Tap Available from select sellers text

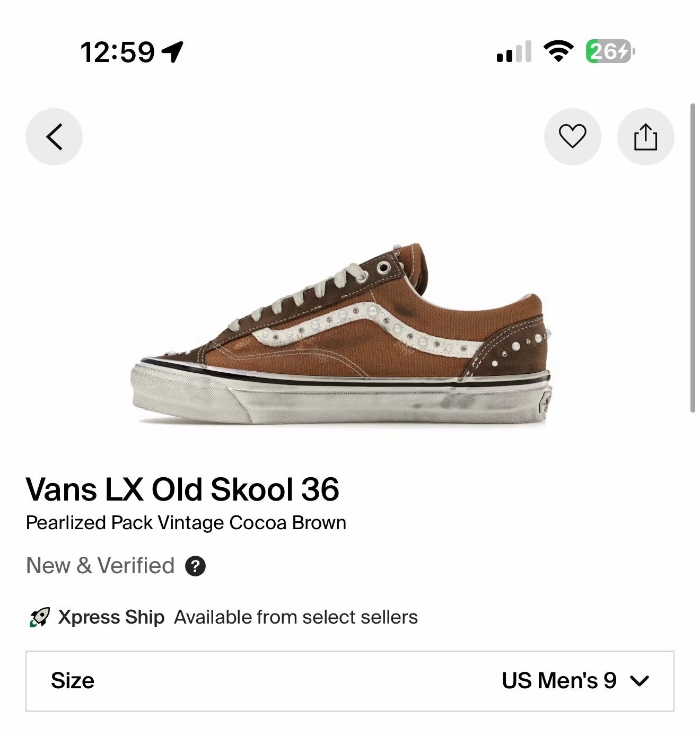click(296, 617)
